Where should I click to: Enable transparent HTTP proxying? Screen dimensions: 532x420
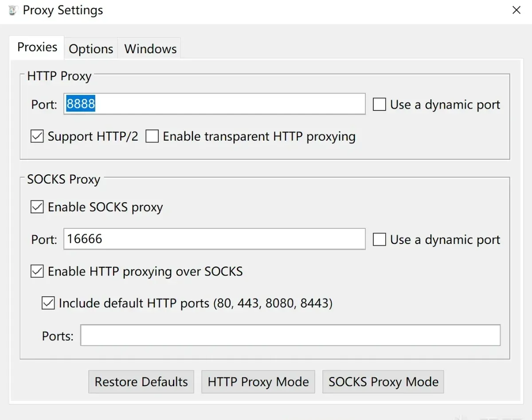pos(152,136)
